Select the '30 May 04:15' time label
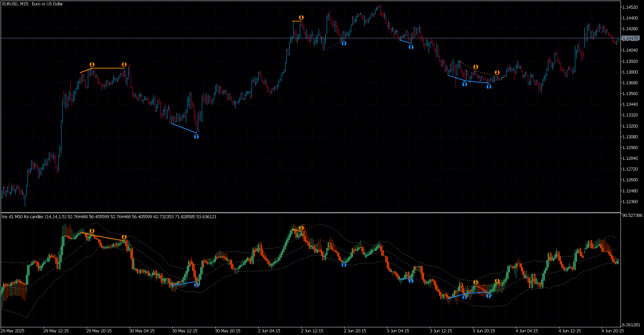The height and width of the screenshot is (335, 644). pyautogui.click(x=142, y=331)
